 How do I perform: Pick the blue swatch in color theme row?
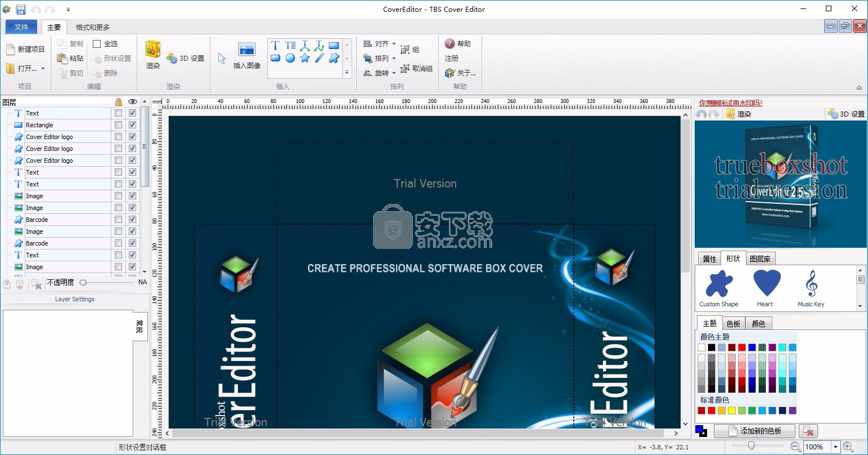coord(752,347)
